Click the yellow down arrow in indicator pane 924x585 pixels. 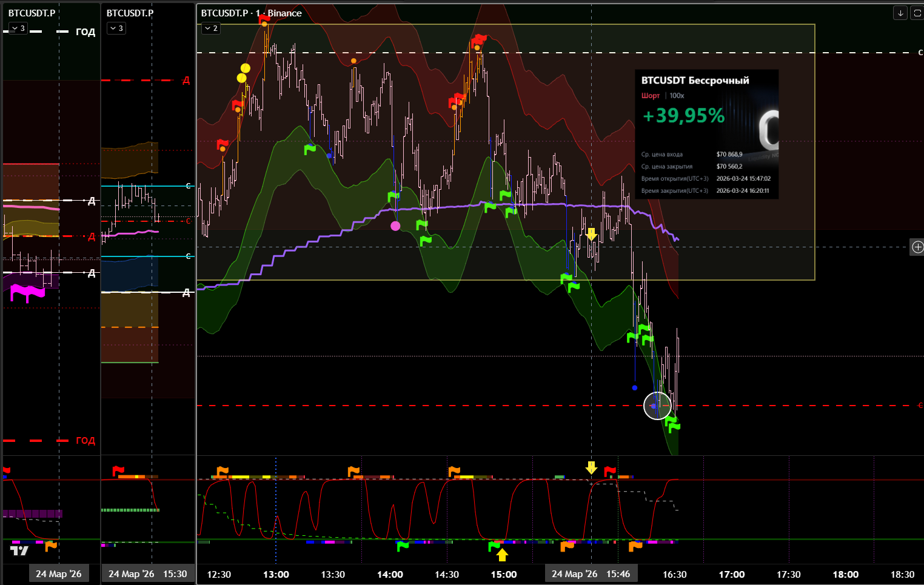pyautogui.click(x=591, y=467)
